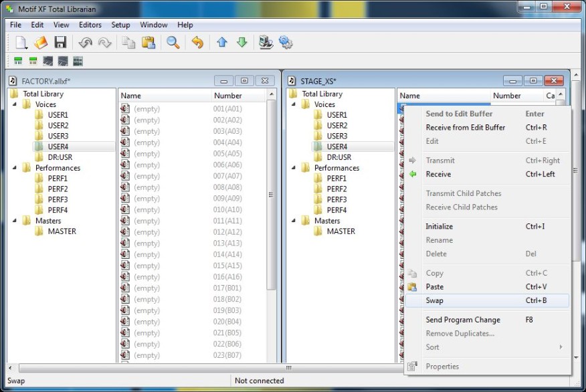Click the grid-pattern icon ending the second toolbar row
The width and height of the screenshot is (586, 392).
click(78, 61)
